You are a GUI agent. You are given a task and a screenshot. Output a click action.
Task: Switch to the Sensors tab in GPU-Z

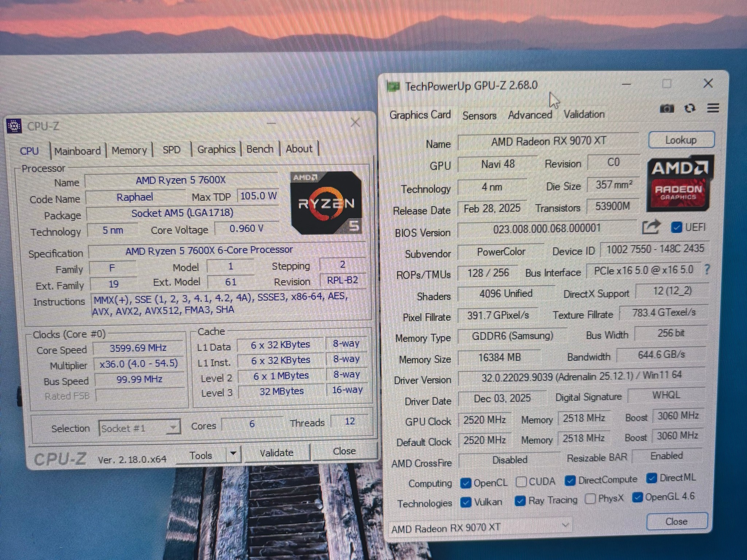[479, 116]
